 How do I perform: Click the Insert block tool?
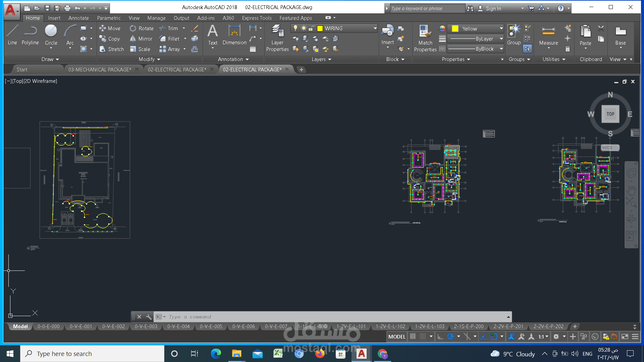(387, 35)
